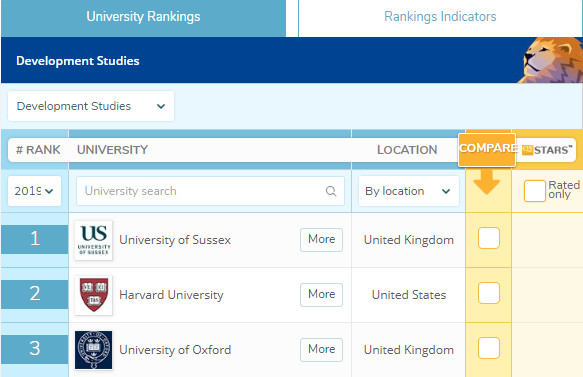Image resolution: width=583 pixels, height=377 pixels.
Task: Click More button for University of Sussex
Action: point(321,239)
